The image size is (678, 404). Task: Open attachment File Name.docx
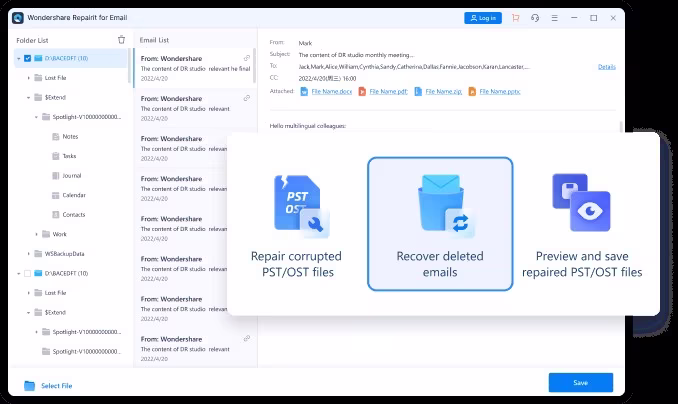click(332, 91)
